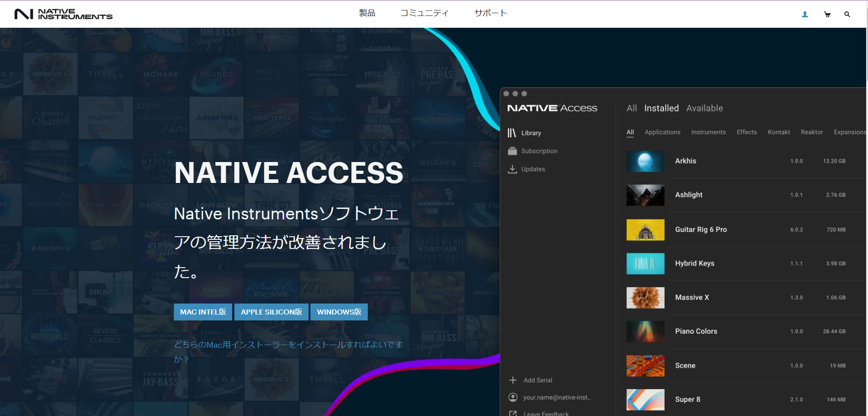Open the 製品 menu
Screen dimensions: 868x416
(367, 13)
